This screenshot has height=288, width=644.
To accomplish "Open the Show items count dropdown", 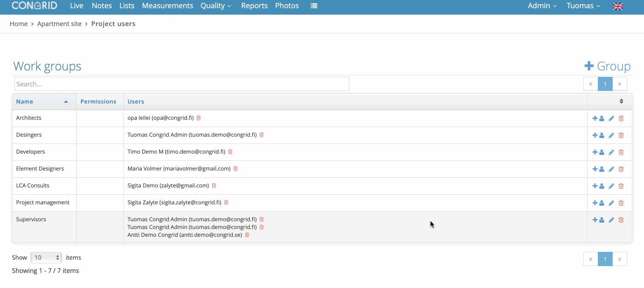I will pos(46,257).
